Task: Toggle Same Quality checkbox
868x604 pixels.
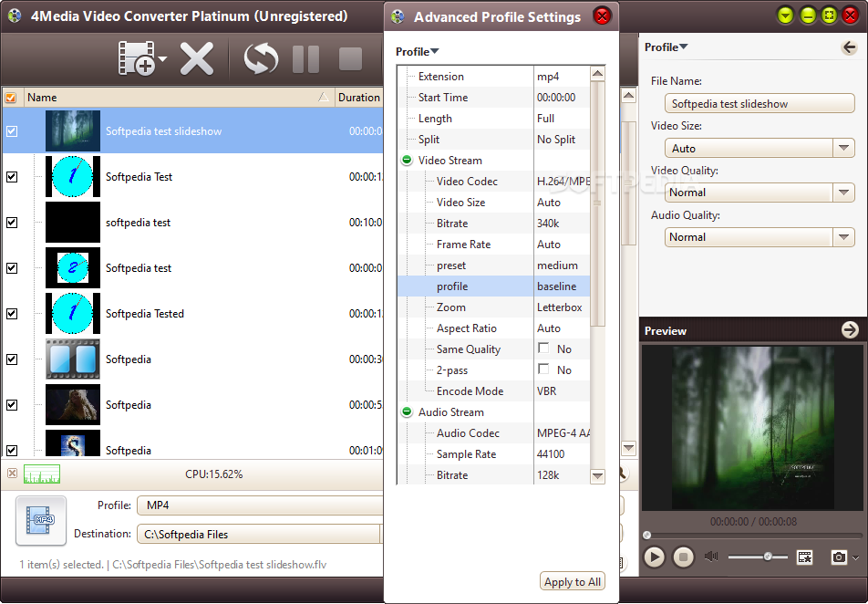Action: (543, 348)
